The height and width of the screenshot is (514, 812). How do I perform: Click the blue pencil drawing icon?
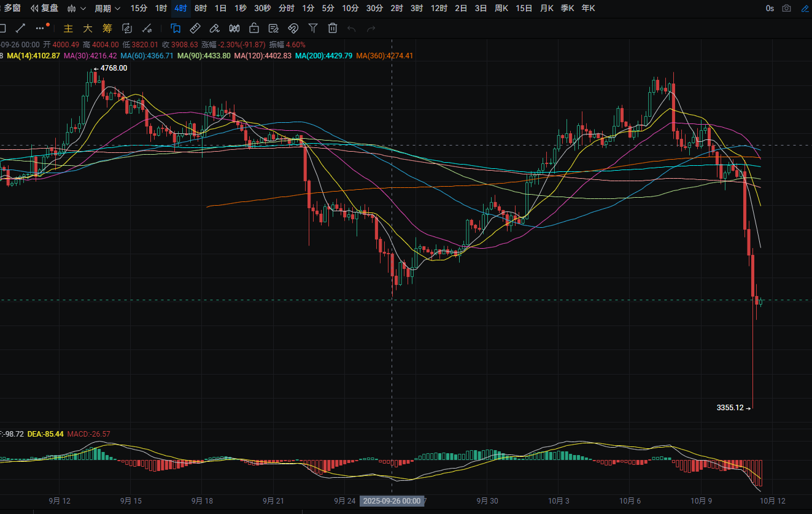[x=805, y=9]
